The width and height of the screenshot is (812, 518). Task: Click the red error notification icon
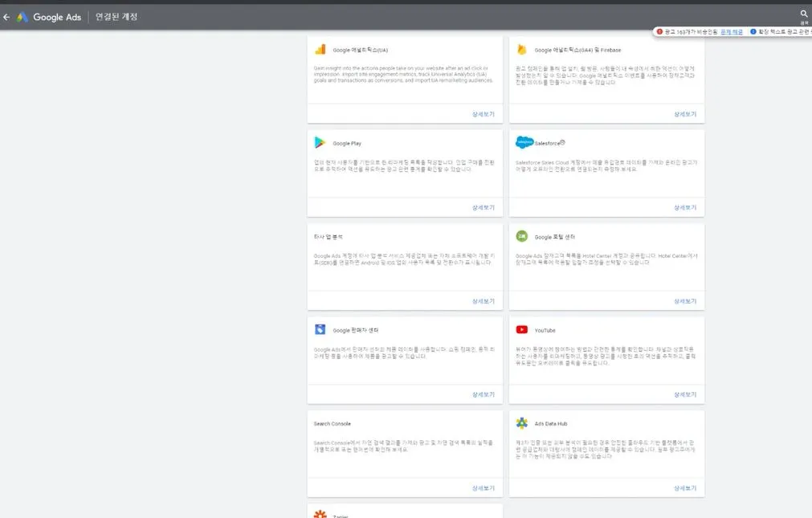click(x=659, y=31)
